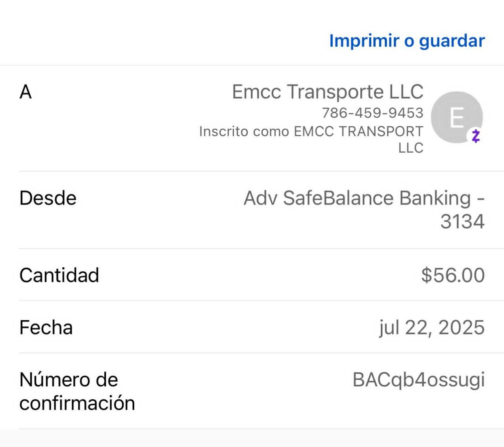The width and height of the screenshot is (504, 447).
Task: Tap the Fecha row label
Action: point(46,327)
